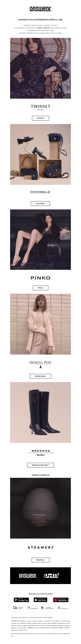
Task: Open the Twinset > button
Action: click(40, 118)
